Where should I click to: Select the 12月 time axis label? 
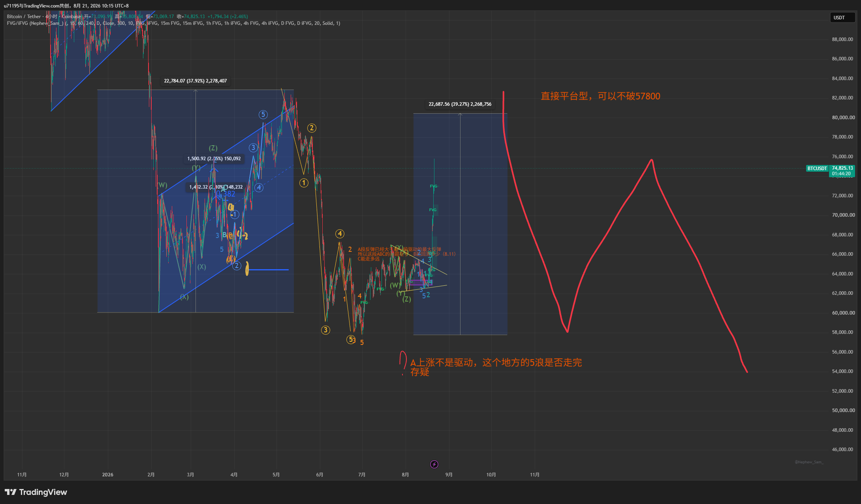click(x=64, y=475)
